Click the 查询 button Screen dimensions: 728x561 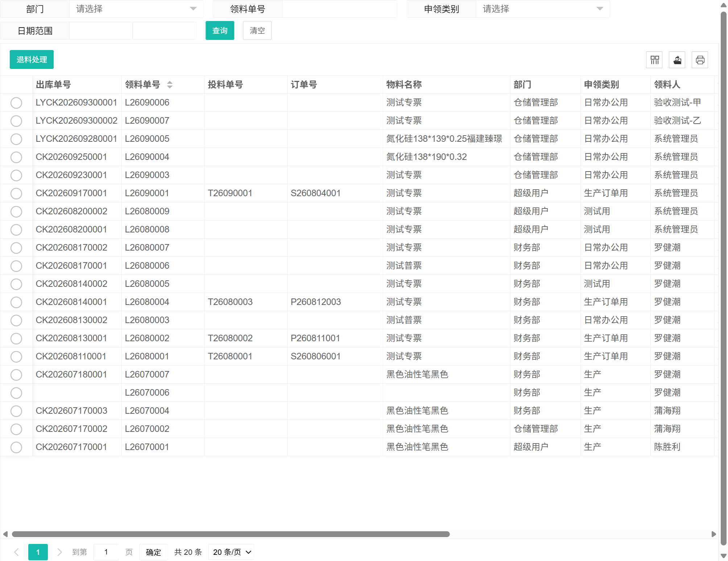pyautogui.click(x=220, y=30)
